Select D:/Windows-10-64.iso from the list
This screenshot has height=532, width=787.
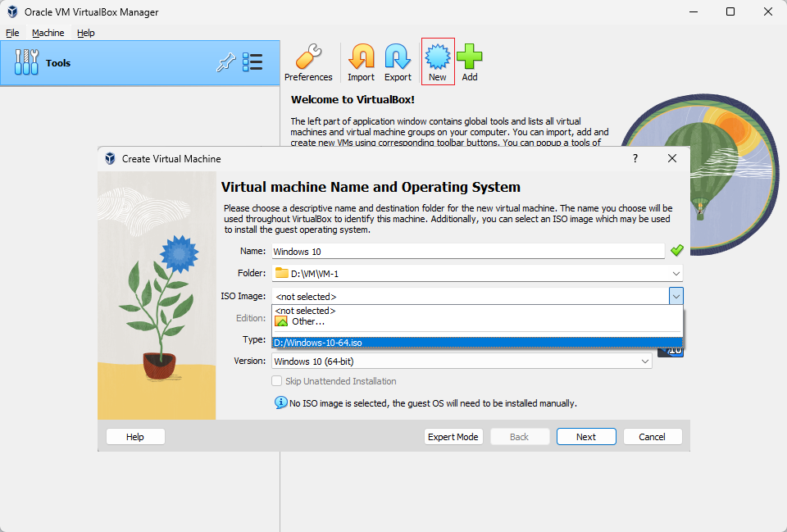pos(477,343)
